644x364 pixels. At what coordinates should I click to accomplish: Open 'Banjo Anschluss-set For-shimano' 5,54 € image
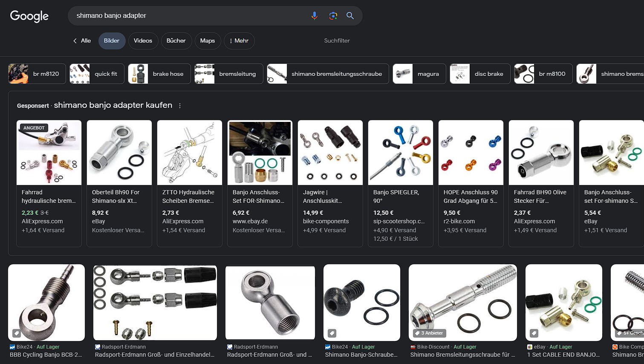coord(612,153)
